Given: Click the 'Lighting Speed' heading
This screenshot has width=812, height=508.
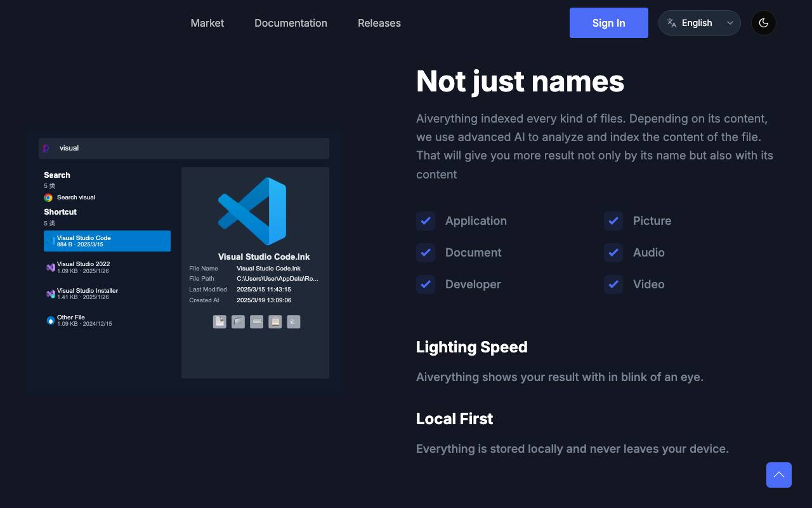Looking at the screenshot, I should [472, 347].
